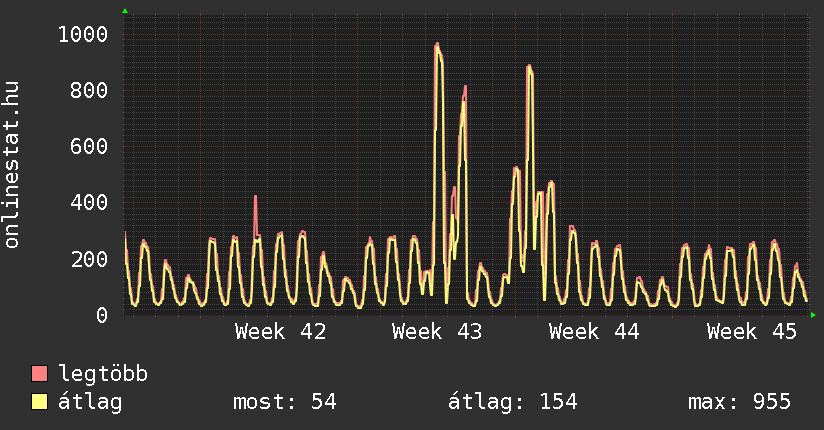
Task: Select the legtöbb legend label
Action: (x=103, y=374)
